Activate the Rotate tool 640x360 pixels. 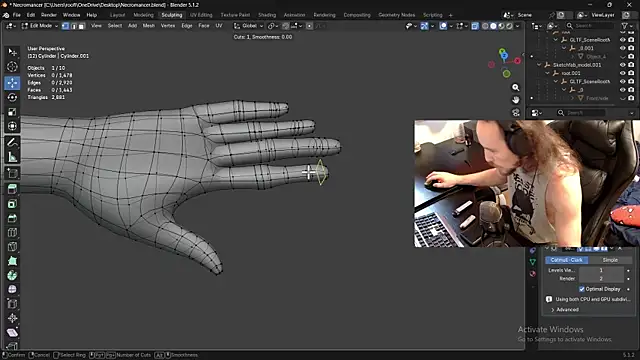point(12,97)
